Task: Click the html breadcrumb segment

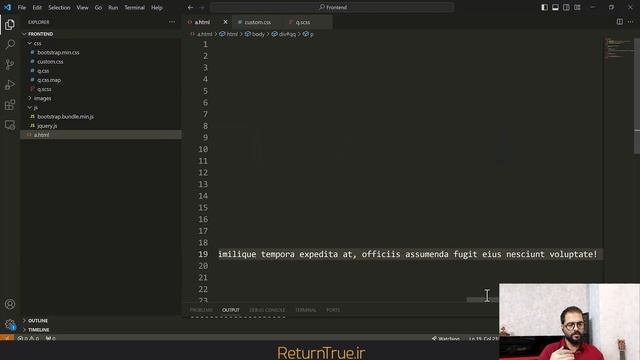Action: 229,34
